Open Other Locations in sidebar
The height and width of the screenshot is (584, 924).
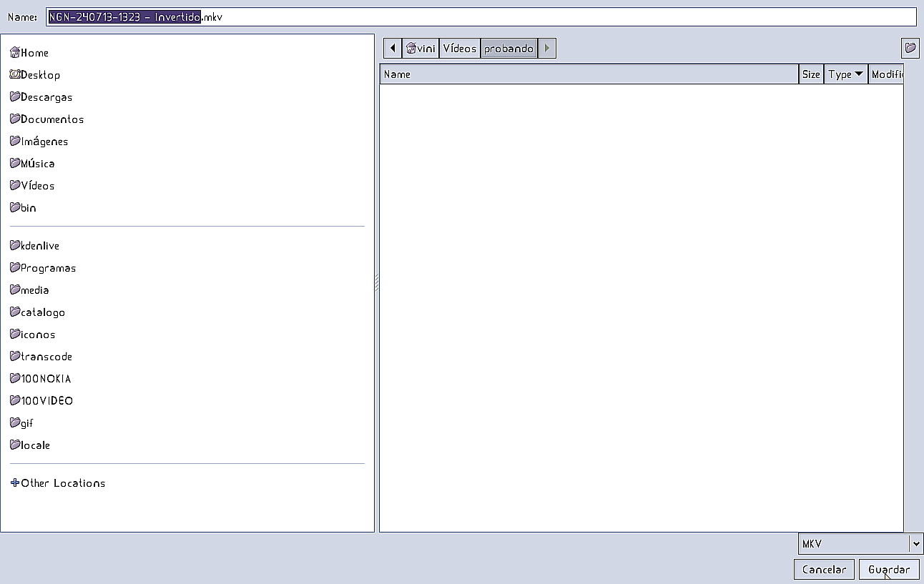[x=62, y=483]
